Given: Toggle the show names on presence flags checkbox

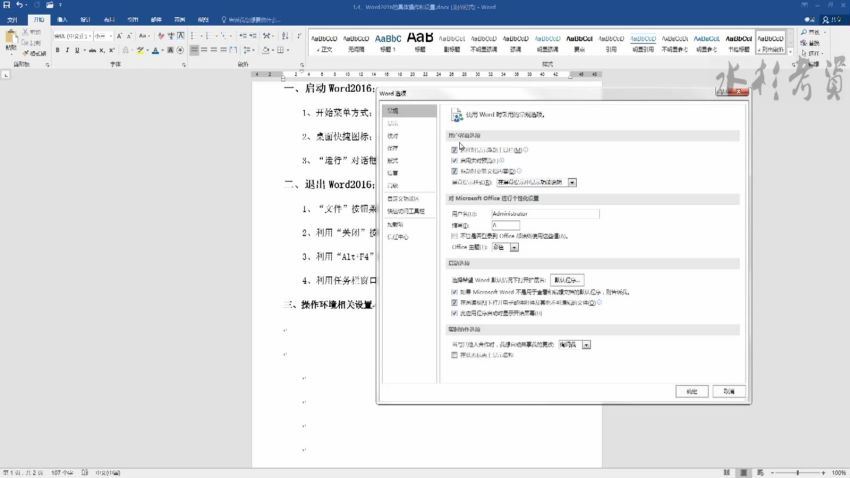Looking at the screenshot, I should point(454,355).
